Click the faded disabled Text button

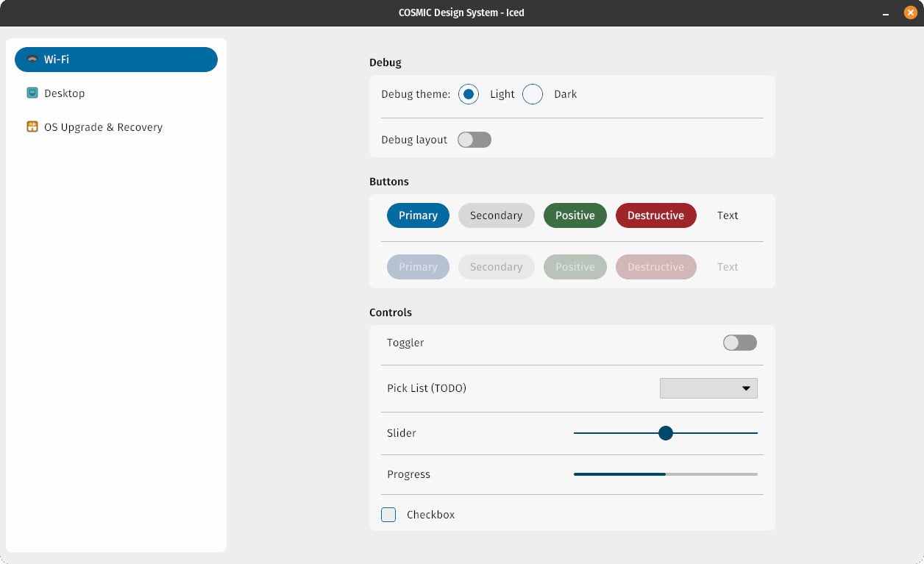point(728,267)
